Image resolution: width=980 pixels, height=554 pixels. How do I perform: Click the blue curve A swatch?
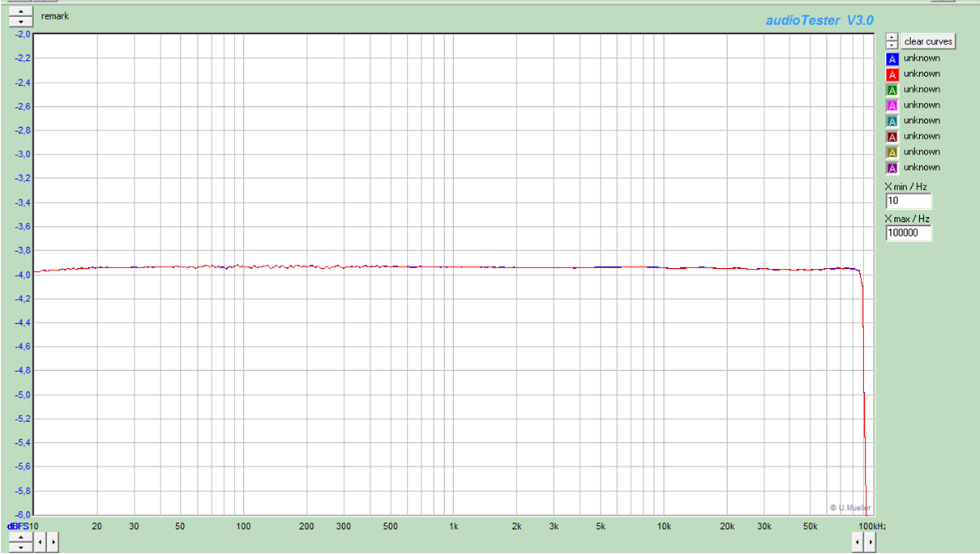pos(892,59)
